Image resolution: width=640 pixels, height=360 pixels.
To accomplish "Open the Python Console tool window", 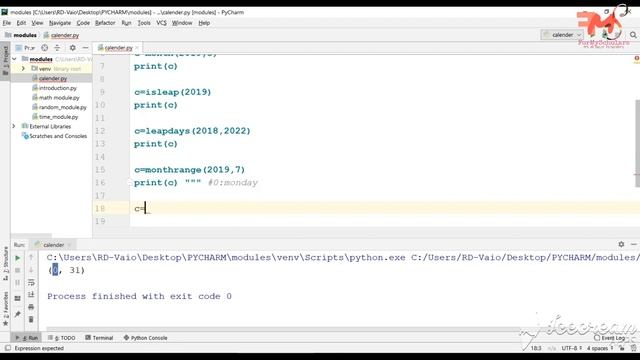I will (x=146, y=338).
